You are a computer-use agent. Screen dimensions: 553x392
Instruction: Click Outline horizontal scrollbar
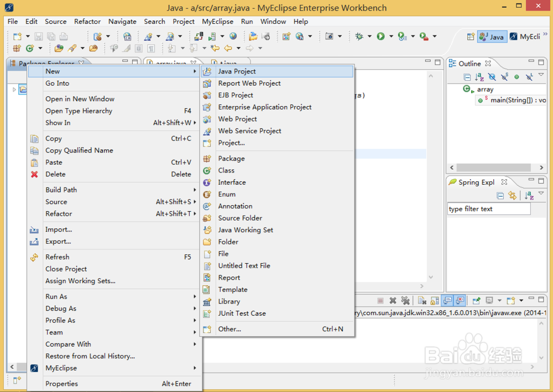pyautogui.click(x=493, y=168)
